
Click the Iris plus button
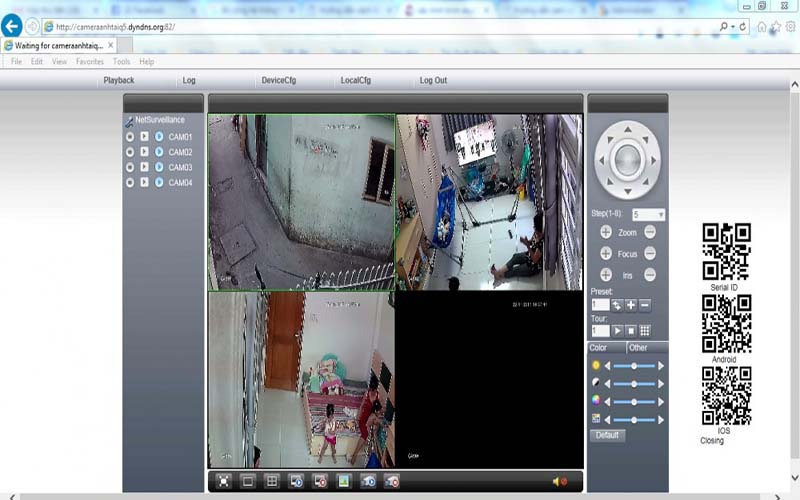[606, 275]
